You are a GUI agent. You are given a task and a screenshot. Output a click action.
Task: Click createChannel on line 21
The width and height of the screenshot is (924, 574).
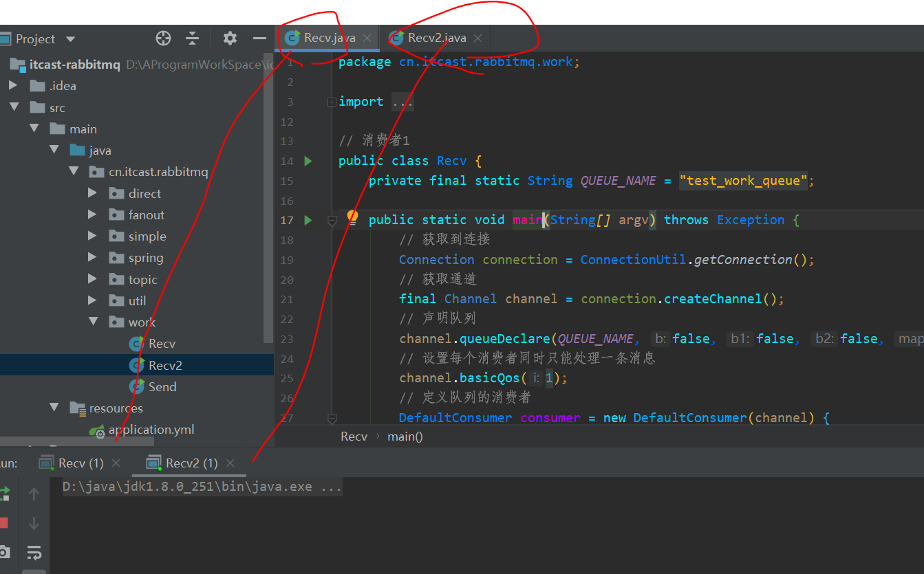click(713, 299)
